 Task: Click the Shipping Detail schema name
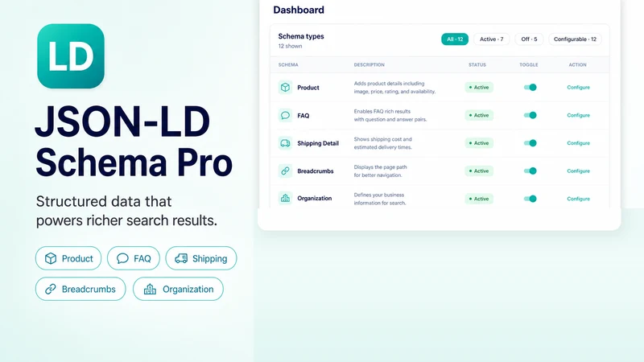(318, 143)
